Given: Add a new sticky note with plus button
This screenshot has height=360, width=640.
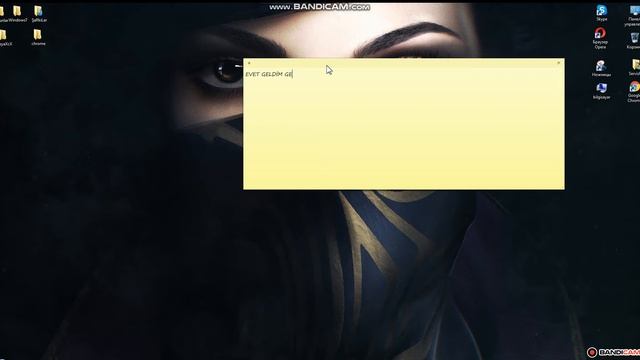Looking at the screenshot, I should tap(249, 63).
